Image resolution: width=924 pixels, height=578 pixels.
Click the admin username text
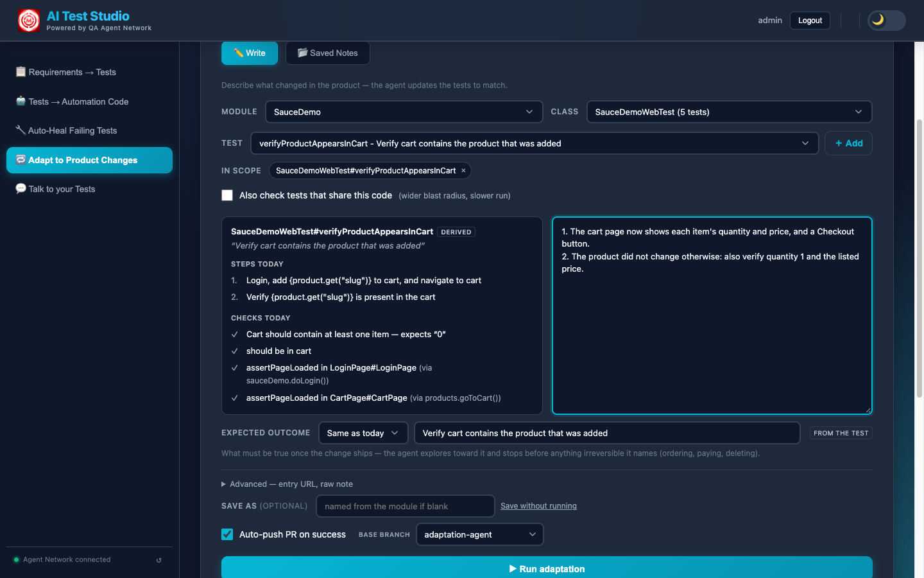pos(770,21)
